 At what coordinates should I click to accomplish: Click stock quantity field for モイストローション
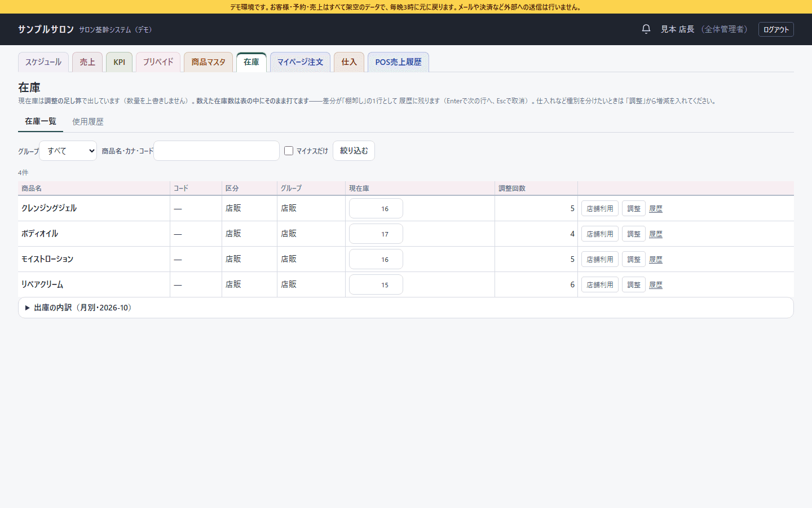pos(376,259)
